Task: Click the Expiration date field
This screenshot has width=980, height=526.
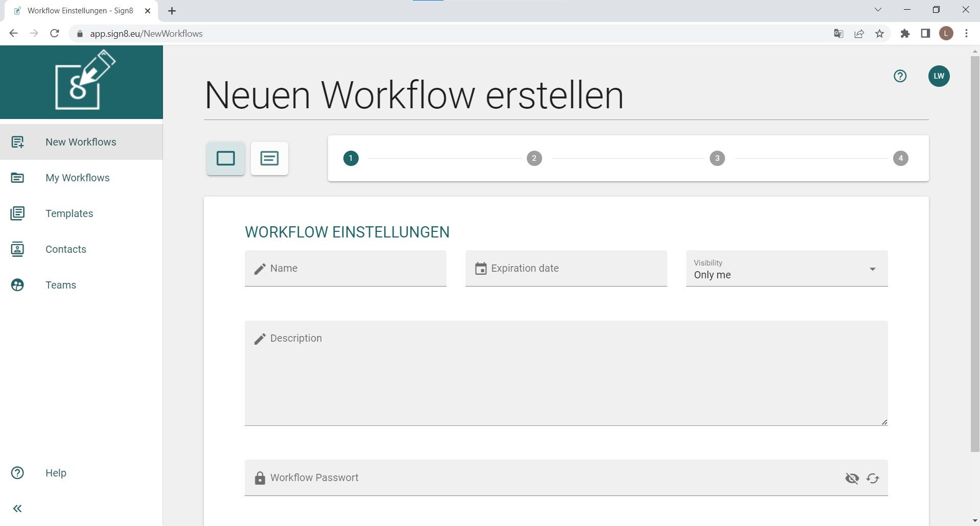Action: (566, 269)
